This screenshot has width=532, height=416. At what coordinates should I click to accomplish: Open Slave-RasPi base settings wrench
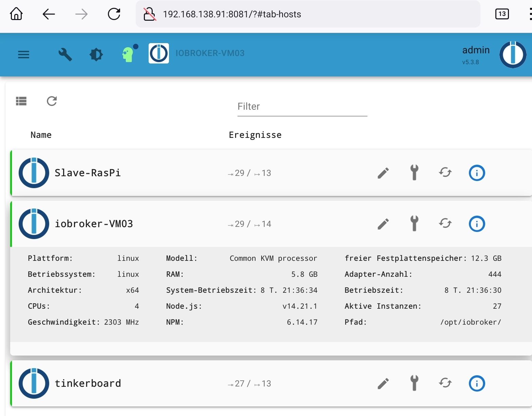[414, 173]
